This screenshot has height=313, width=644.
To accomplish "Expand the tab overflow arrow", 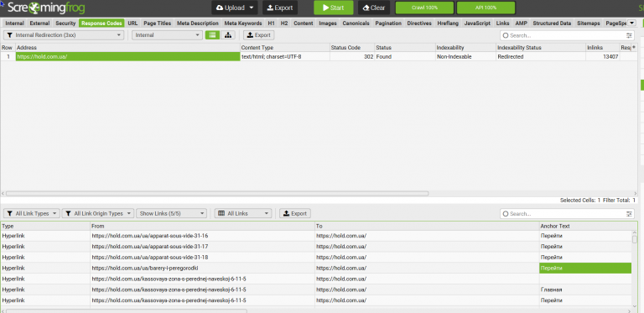I will [631, 23].
